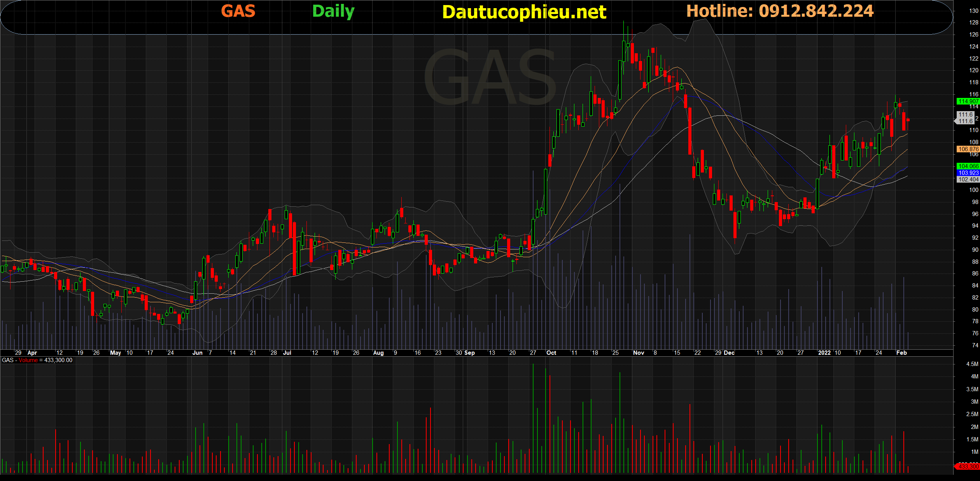Image resolution: width=980 pixels, height=481 pixels.
Task: Click the Oct marker on date axis
Action: point(551,353)
